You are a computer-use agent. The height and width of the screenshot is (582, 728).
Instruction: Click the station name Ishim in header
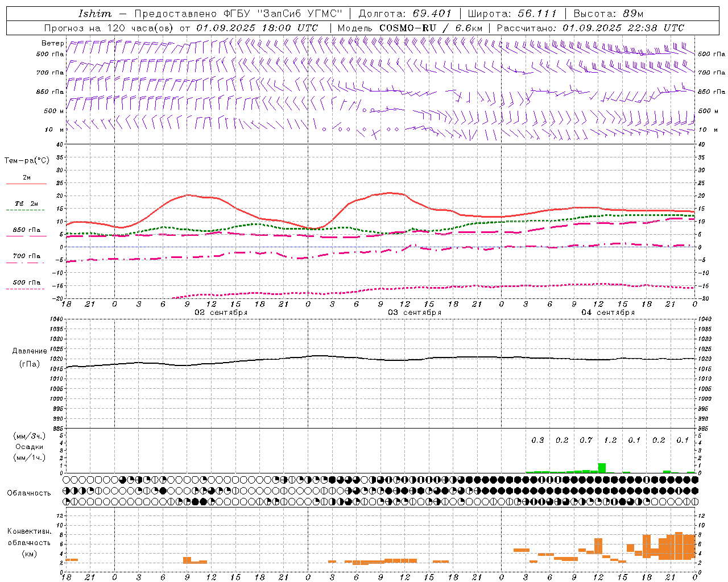(x=95, y=14)
